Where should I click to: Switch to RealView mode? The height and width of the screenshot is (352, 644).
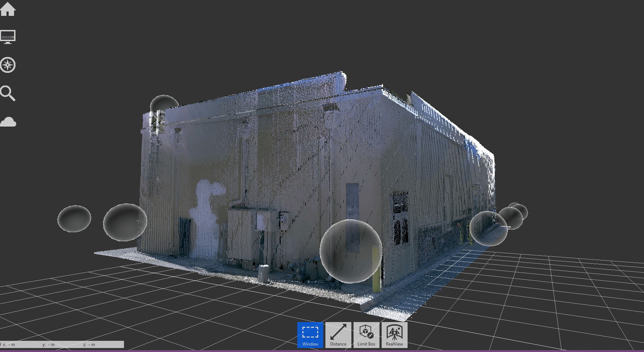(394, 335)
